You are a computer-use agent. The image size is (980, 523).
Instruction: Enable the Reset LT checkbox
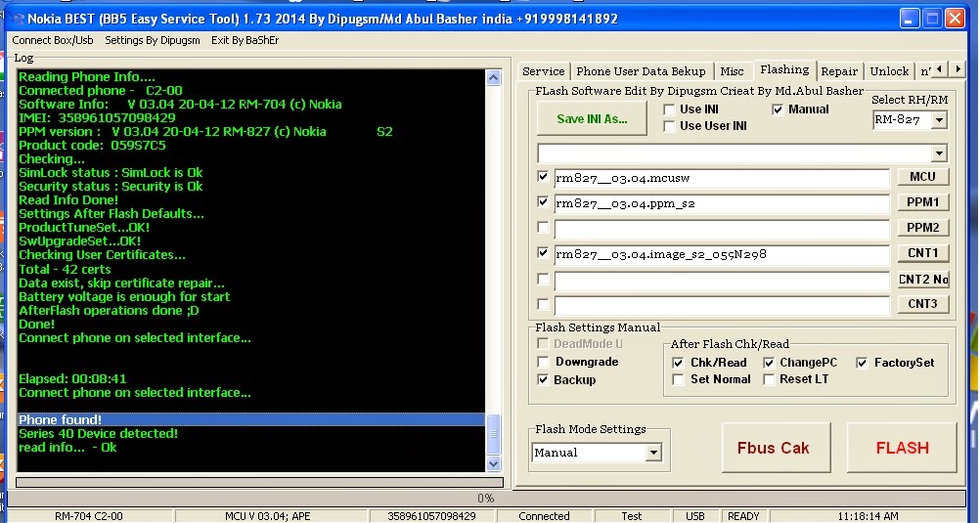tap(769, 379)
